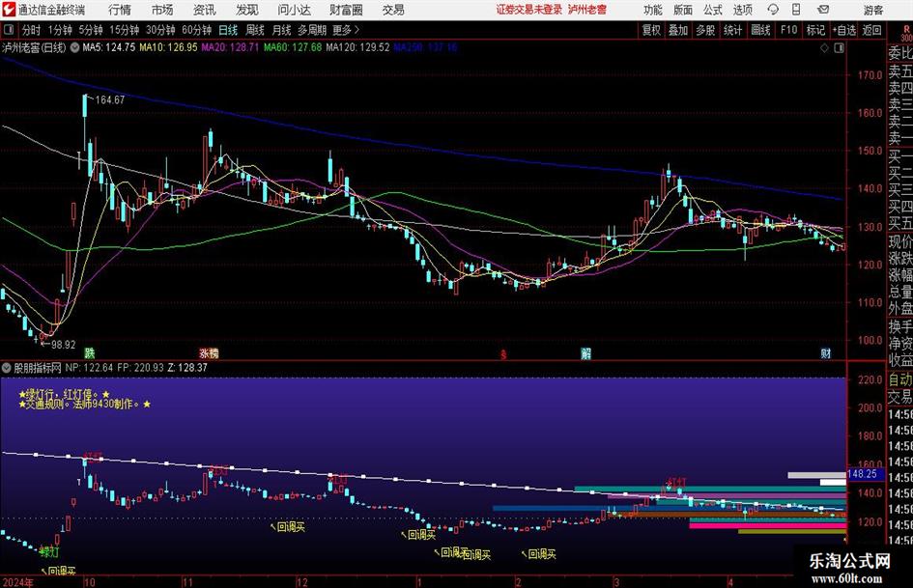Click the 解 event marker below the chart
913x588 pixels.
tap(586, 352)
